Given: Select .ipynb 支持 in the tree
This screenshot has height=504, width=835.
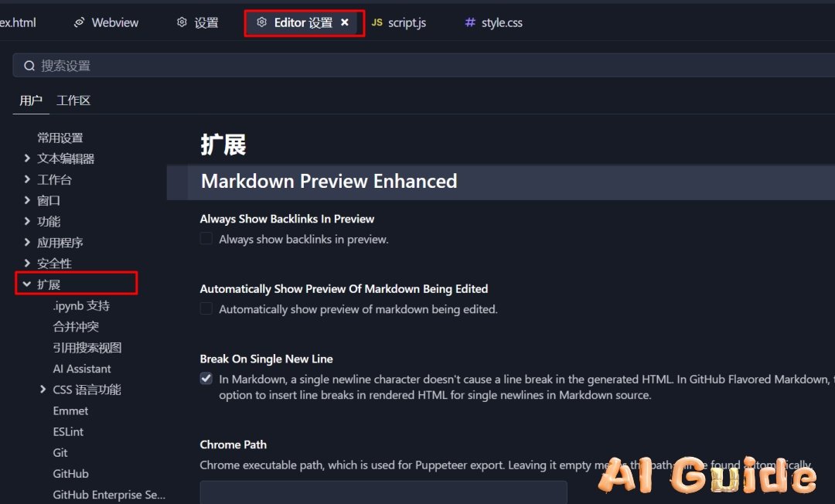Looking at the screenshot, I should point(81,305).
